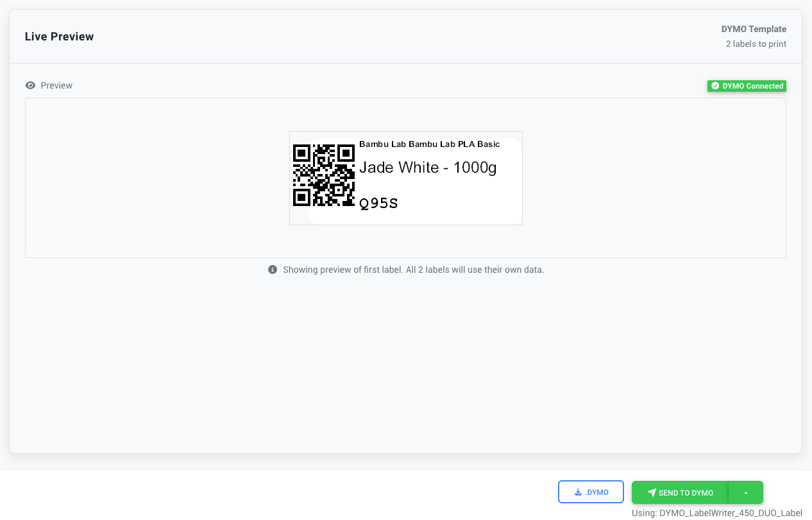The width and height of the screenshot is (812, 520).
Task: Download the .DYMO file
Action: [x=591, y=492]
